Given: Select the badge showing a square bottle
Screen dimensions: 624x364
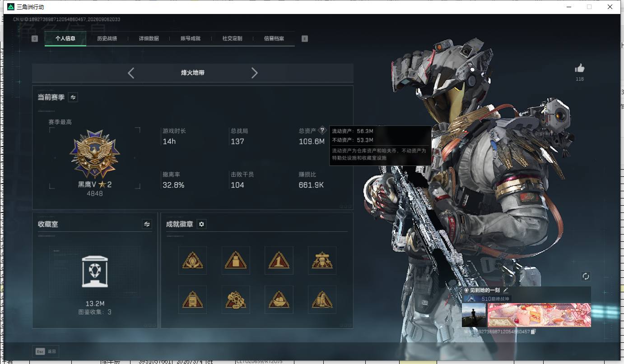Looking at the screenshot, I should click(x=236, y=260).
